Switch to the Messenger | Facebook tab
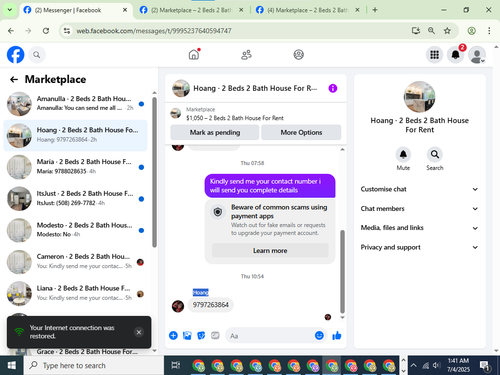This screenshot has height=375, width=500. point(75,10)
